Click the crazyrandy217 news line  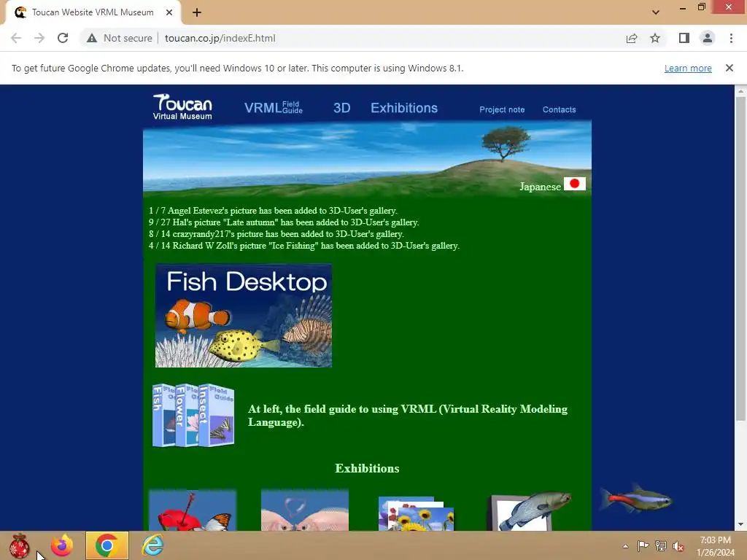pyautogui.click(x=276, y=234)
